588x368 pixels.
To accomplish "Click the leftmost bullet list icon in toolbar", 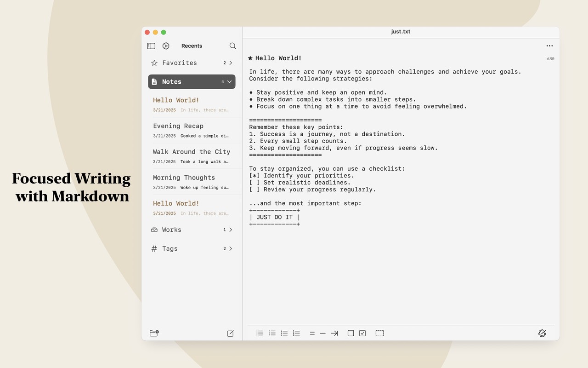I will coord(260,333).
